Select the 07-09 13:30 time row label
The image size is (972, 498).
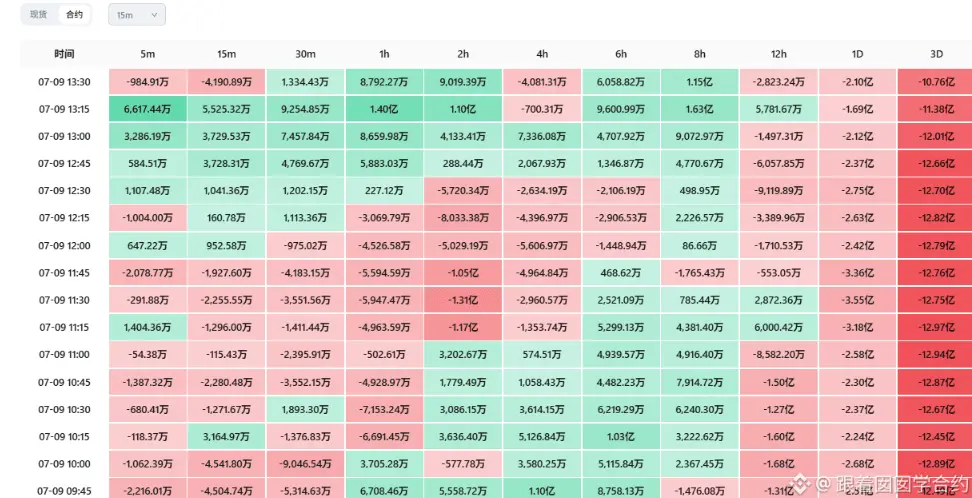click(64, 82)
